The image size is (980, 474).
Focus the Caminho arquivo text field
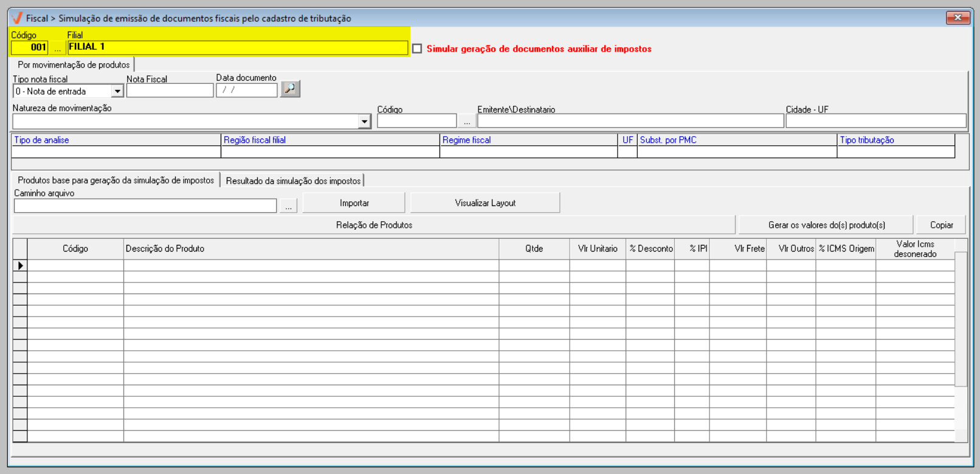click(145, 206)
